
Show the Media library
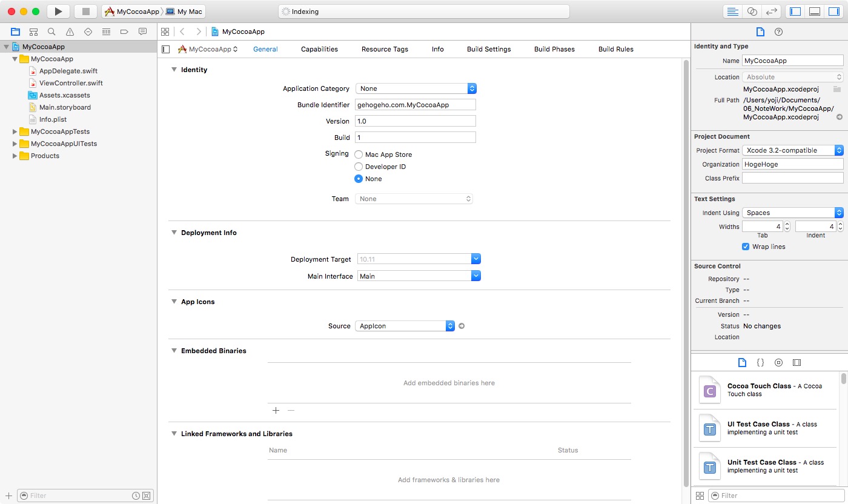(797, 362)
